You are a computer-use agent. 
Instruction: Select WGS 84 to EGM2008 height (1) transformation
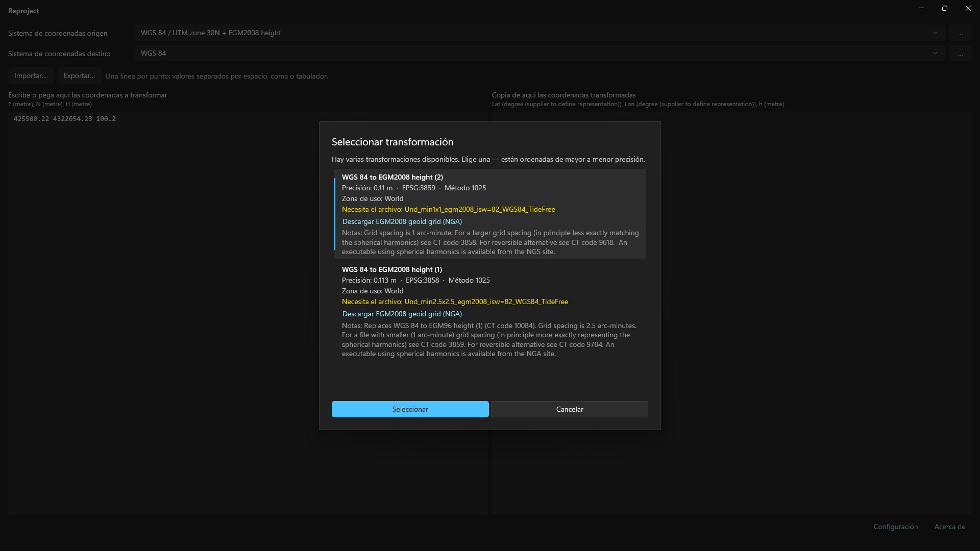[x=490, y=311]
